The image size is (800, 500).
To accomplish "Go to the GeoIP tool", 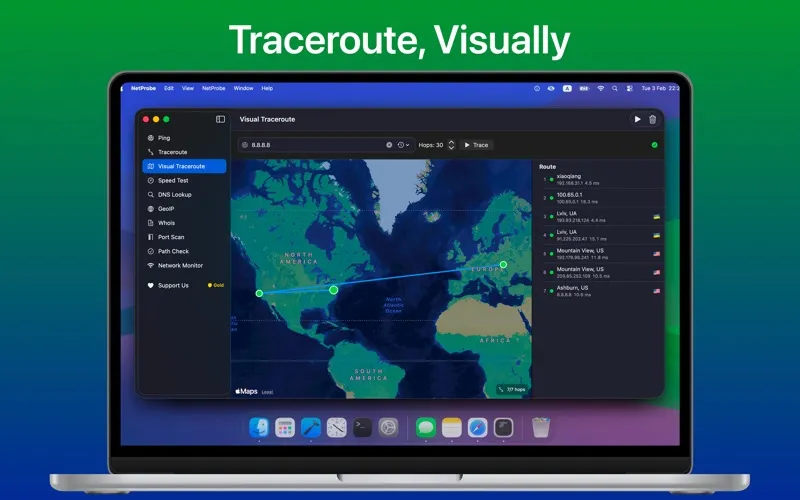I will coord(166,209).
